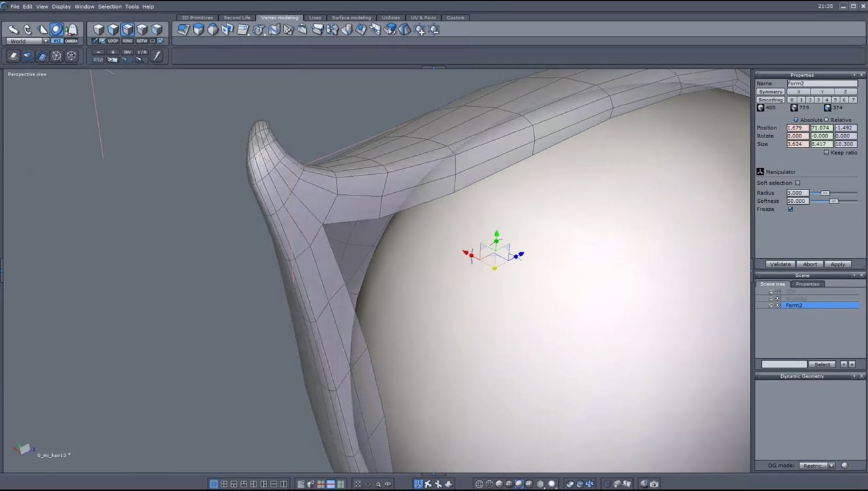Select the CAMERA axis mode icon

tap(70, 41)
